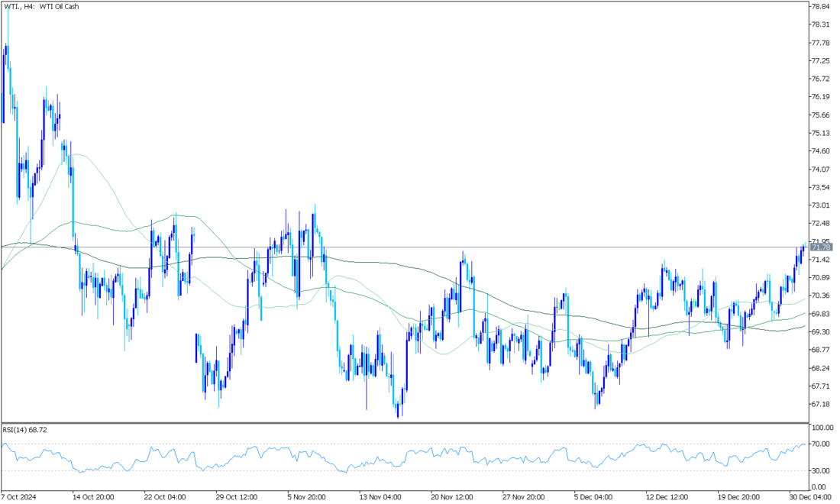Click the RSI 30.00 level label
This screenshot has height=504, width=840.
[x=820, y=471]
